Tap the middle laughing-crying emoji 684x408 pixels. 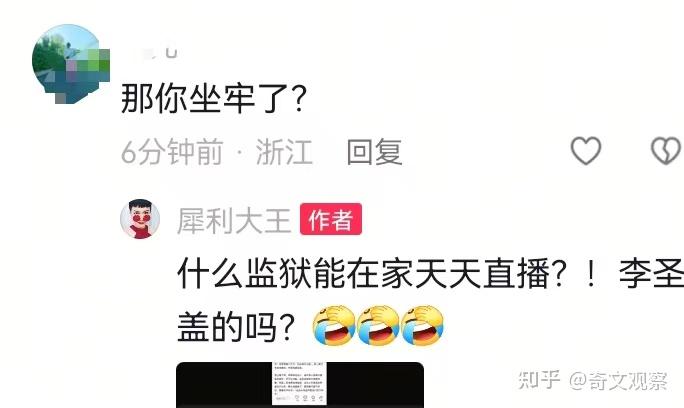point(378,326)
